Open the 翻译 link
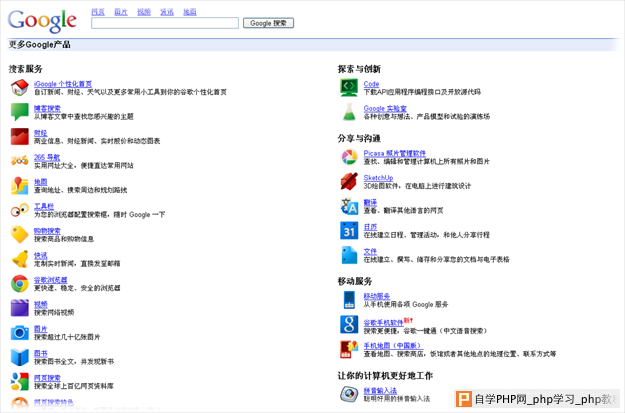This screenshot has width=625, height=413. coord(370,203)
